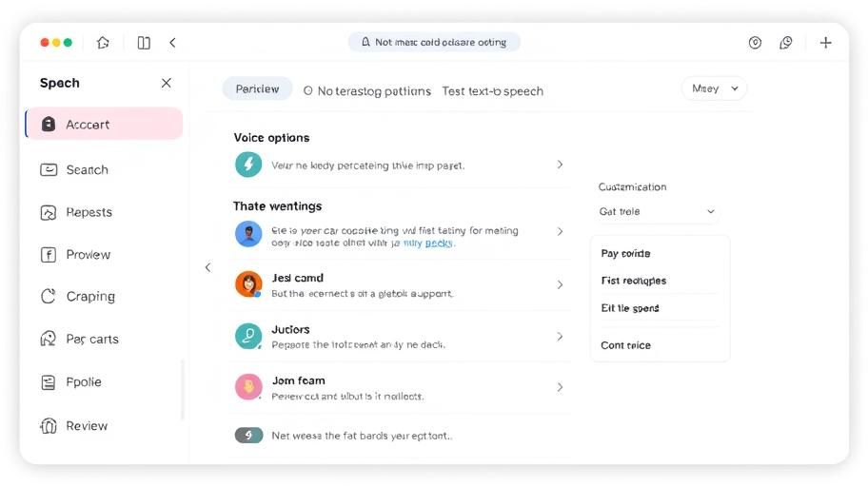Open the chat bubble icon in the top right

[786, 43]
